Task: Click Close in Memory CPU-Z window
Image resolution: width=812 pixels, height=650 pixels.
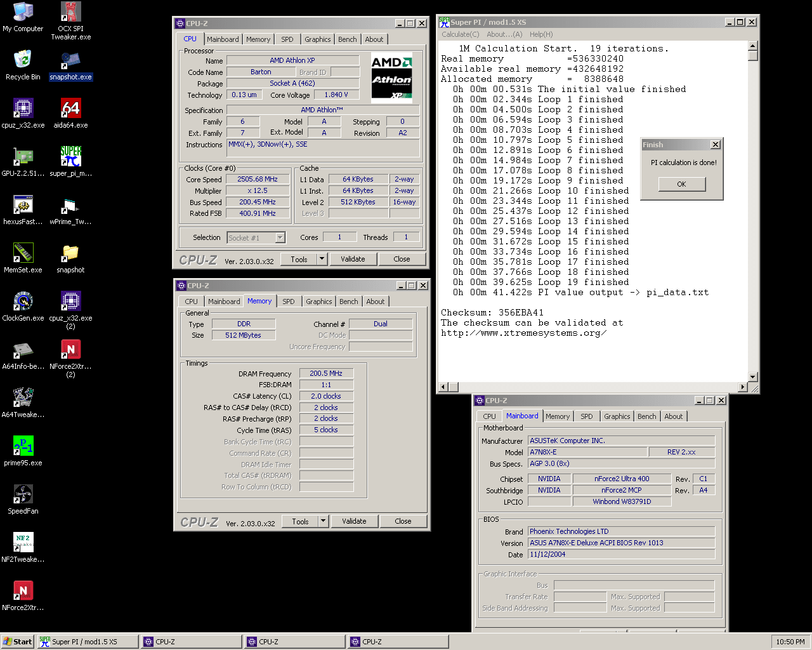Action: (403, 521)
